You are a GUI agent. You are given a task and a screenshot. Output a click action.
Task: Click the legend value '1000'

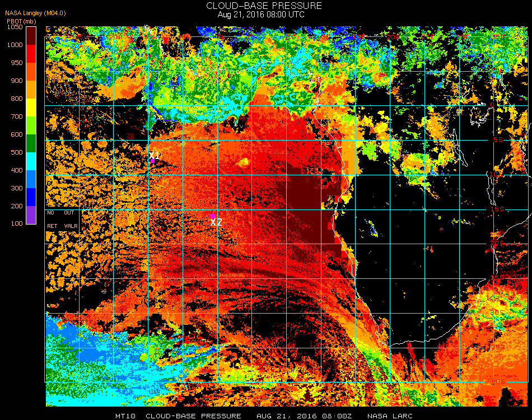click(x=15, y=45)
